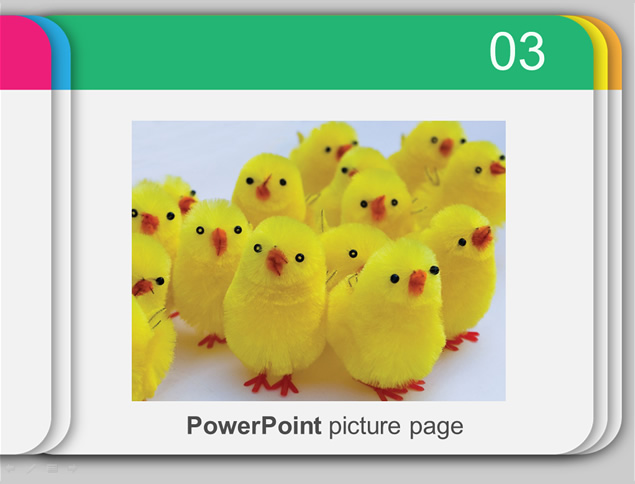Click the large front-center chick
Screen dimensions: 635x484
pyautogui.click(x=275, y=304)
